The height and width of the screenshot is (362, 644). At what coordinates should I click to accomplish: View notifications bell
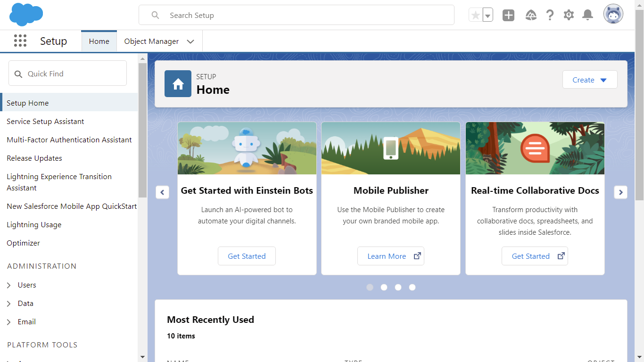(x=587, y=15)
